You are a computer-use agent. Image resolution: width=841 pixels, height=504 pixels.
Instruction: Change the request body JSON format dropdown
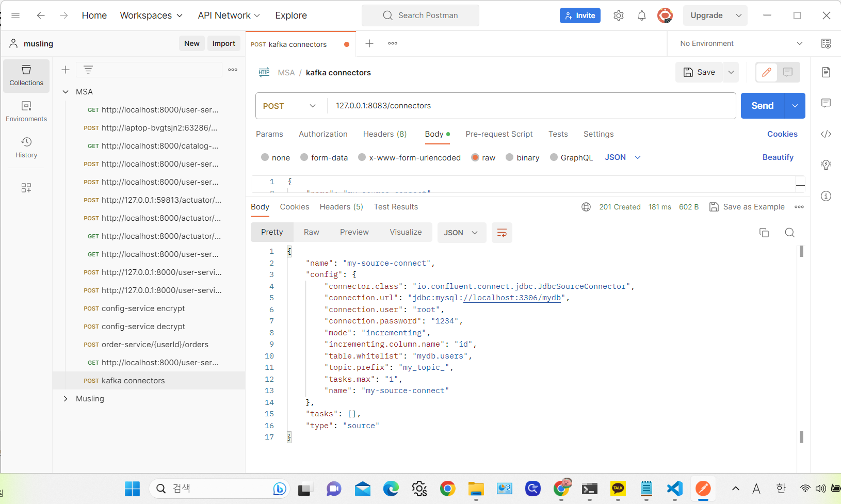coord(623,157)
